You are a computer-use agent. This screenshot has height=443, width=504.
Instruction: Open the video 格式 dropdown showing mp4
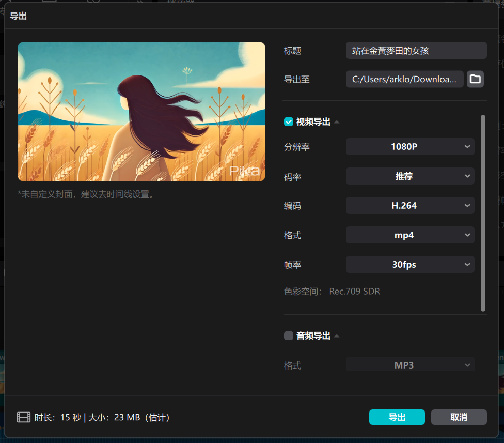(x=410, y=235)
